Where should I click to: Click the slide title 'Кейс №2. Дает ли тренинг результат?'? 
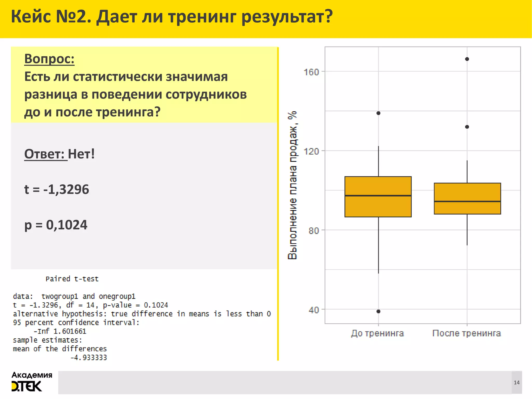172,17
